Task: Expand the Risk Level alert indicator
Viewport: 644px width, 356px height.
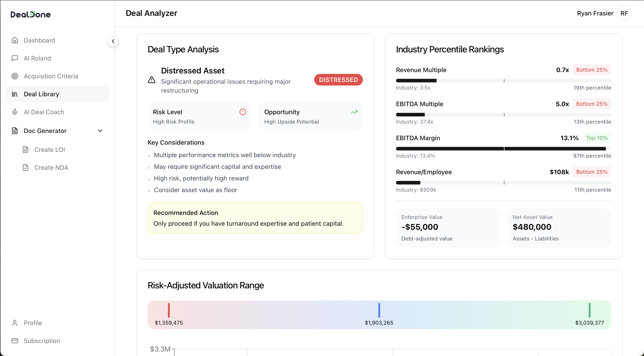Action: [x=243, y=112]
